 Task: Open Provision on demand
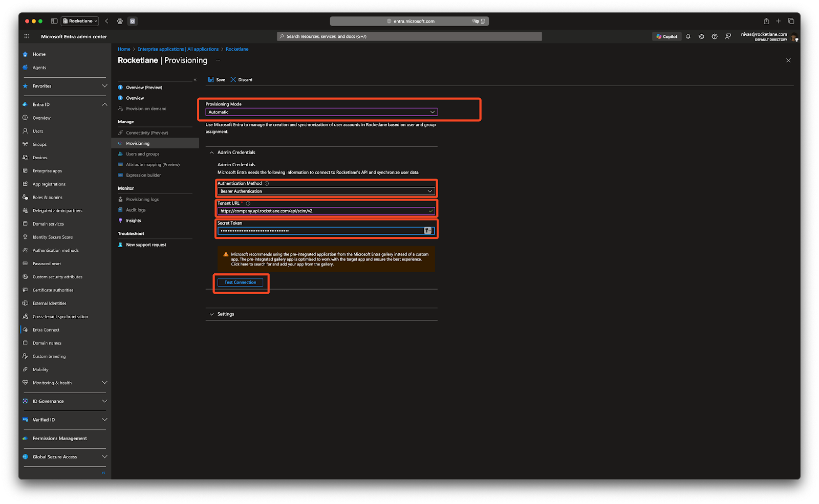click(x=146, y=108)
